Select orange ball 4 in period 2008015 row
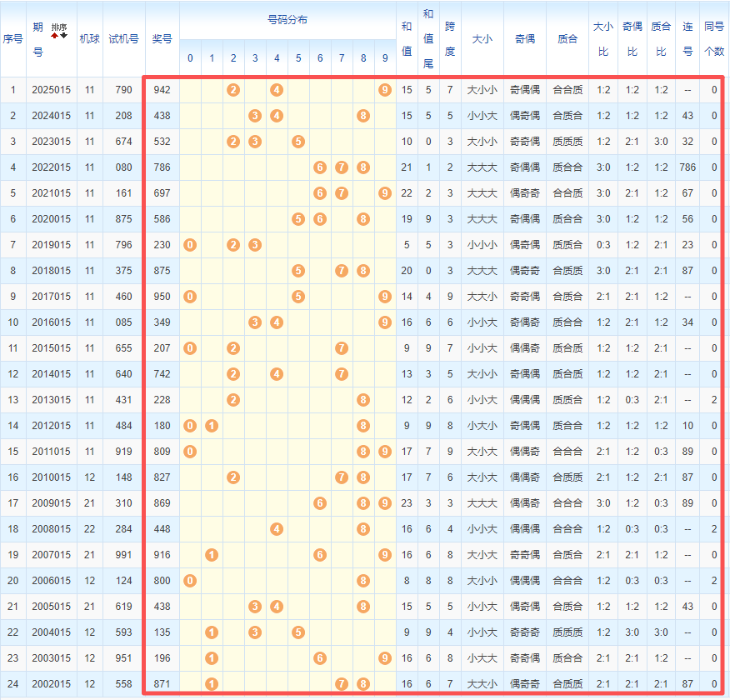 point(277,529)
